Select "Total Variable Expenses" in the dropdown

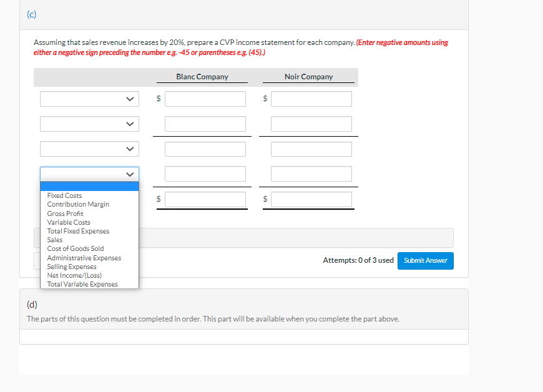[x=82, y=284]
